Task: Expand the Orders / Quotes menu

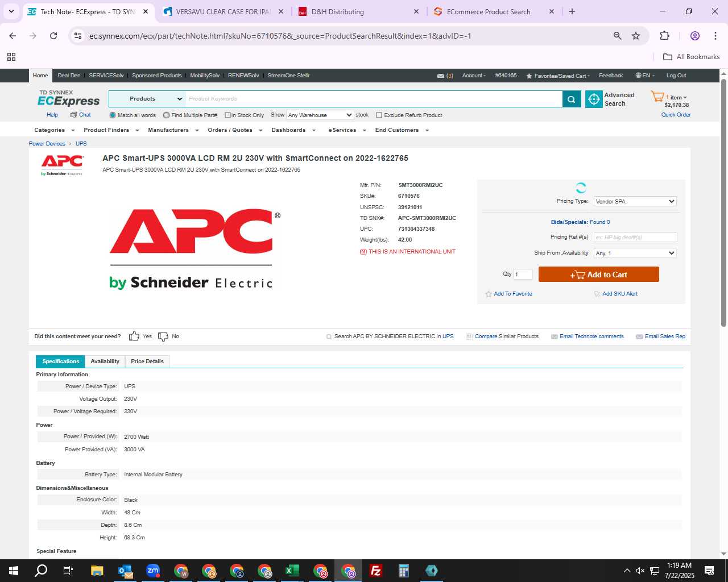Action: [x=235, y=130]
